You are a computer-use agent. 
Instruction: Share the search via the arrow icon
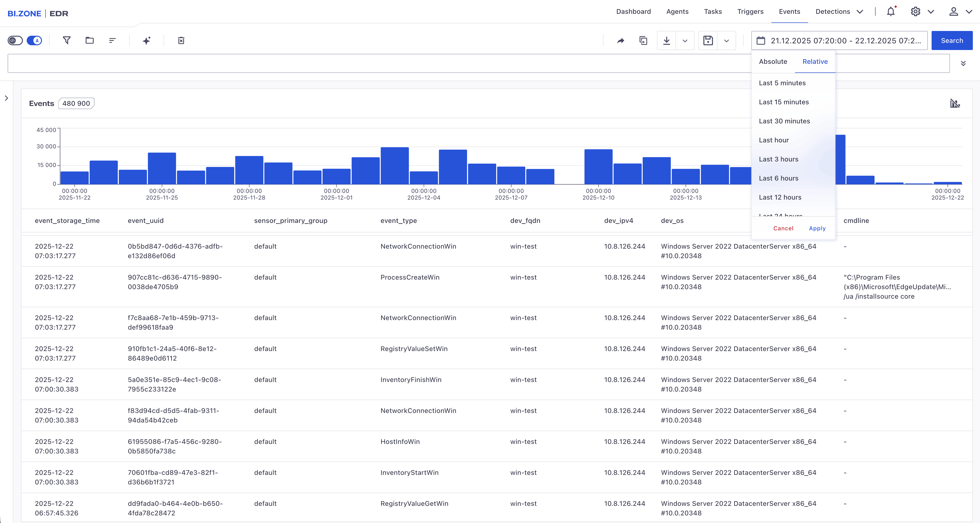(620, 41)
